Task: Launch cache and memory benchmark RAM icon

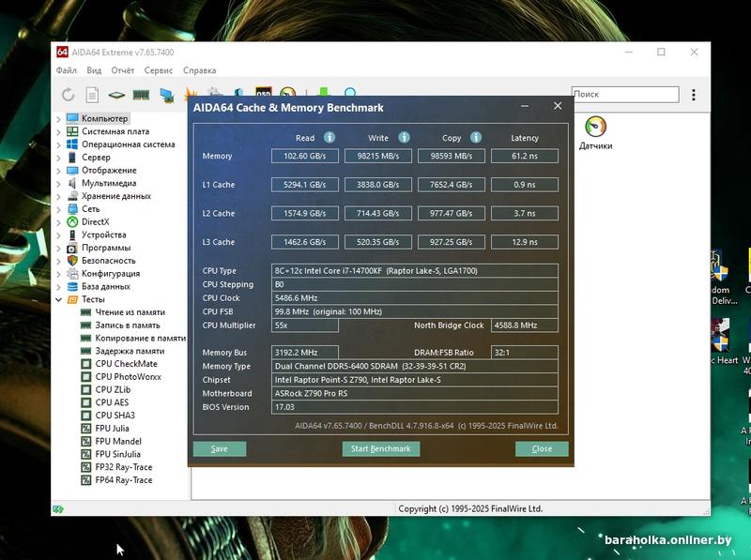Action: point(141,95)
